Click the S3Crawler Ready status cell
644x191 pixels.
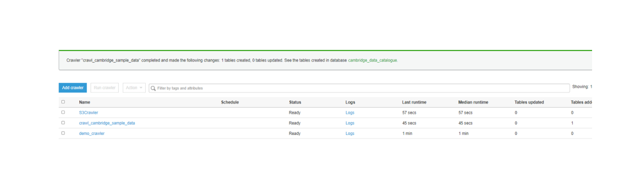pyautogui.click(x=295, y=112)
